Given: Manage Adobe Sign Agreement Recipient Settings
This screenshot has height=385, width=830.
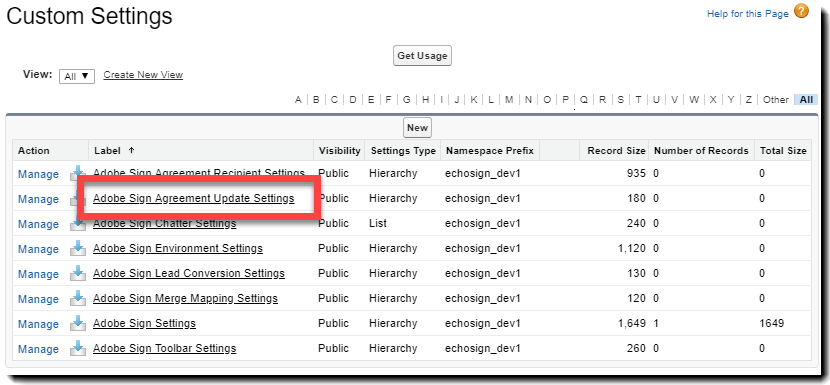Looking at the screenshot, I should tap(38, 174).
